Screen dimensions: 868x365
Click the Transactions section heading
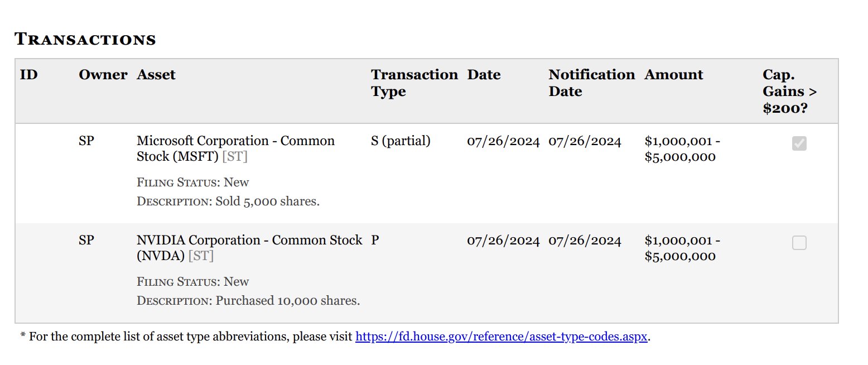point(85,40)
